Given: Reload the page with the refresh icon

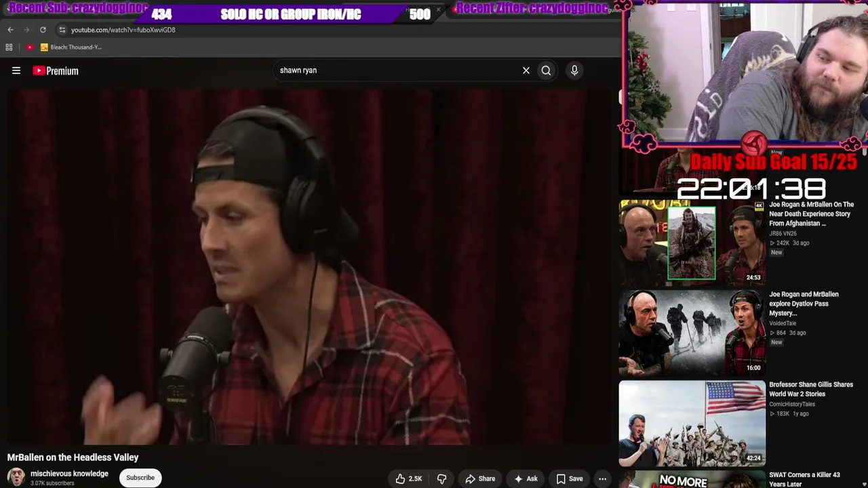Looking at the screenshot, I should (43, 30).
